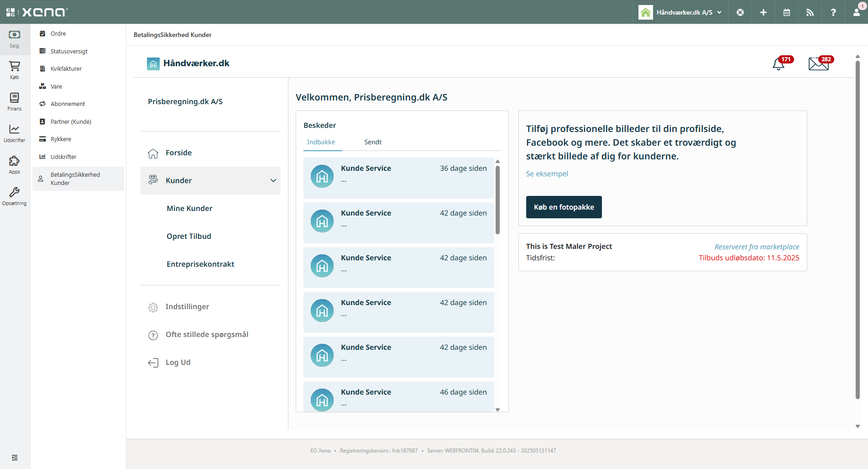The image size is (868, 469).
Task: Click main page scroll-down arrow
Action: (x=858, y=426)
